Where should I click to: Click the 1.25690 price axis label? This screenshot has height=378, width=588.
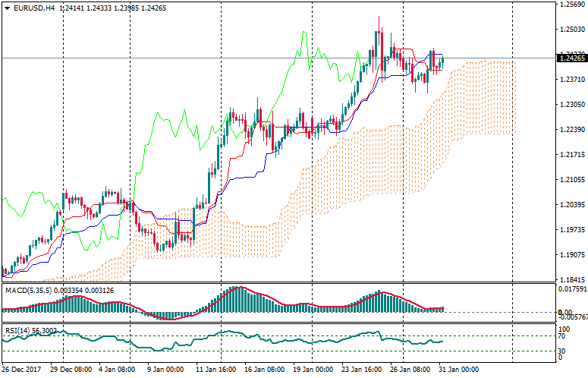click(571, 5)
